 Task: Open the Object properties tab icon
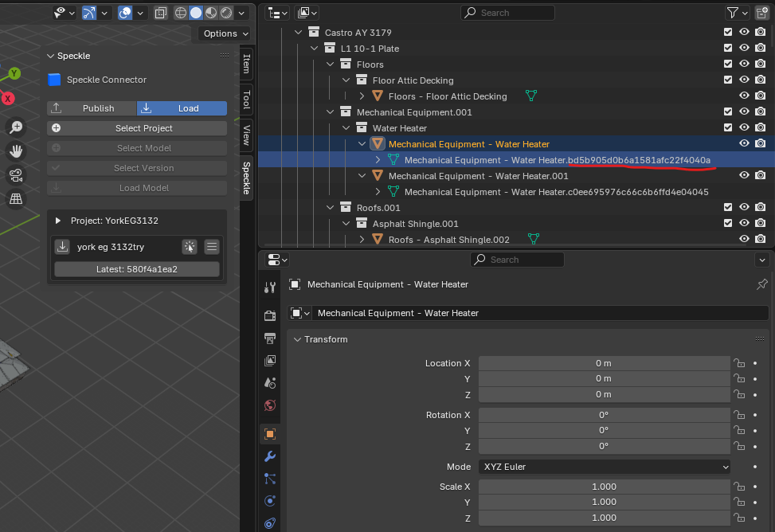270,434
